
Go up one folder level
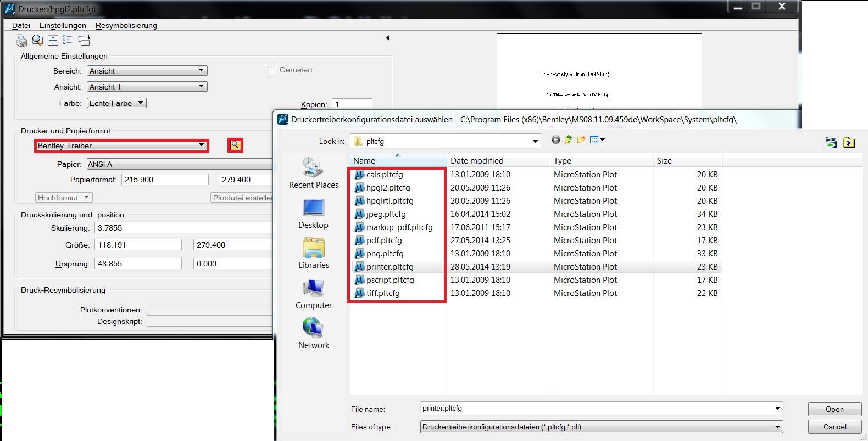click(x=569, y=140)
